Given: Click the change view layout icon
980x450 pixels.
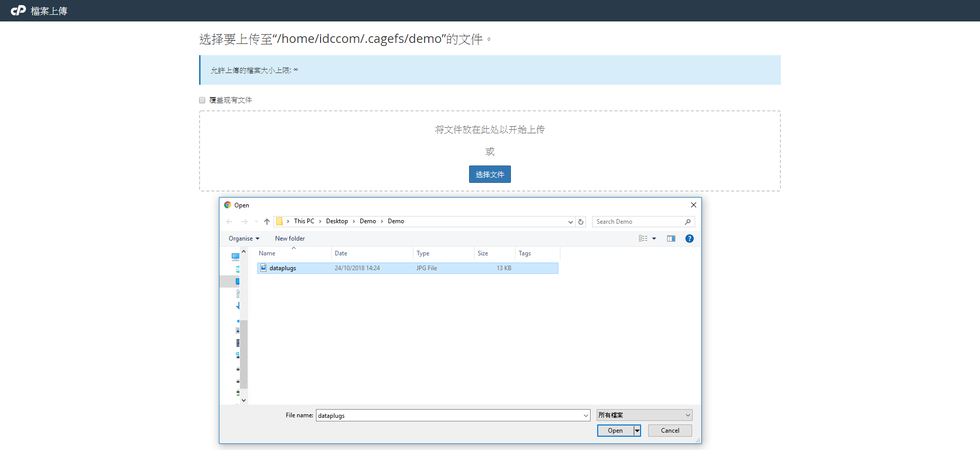Looking at the screenshot, I should 643,239.
